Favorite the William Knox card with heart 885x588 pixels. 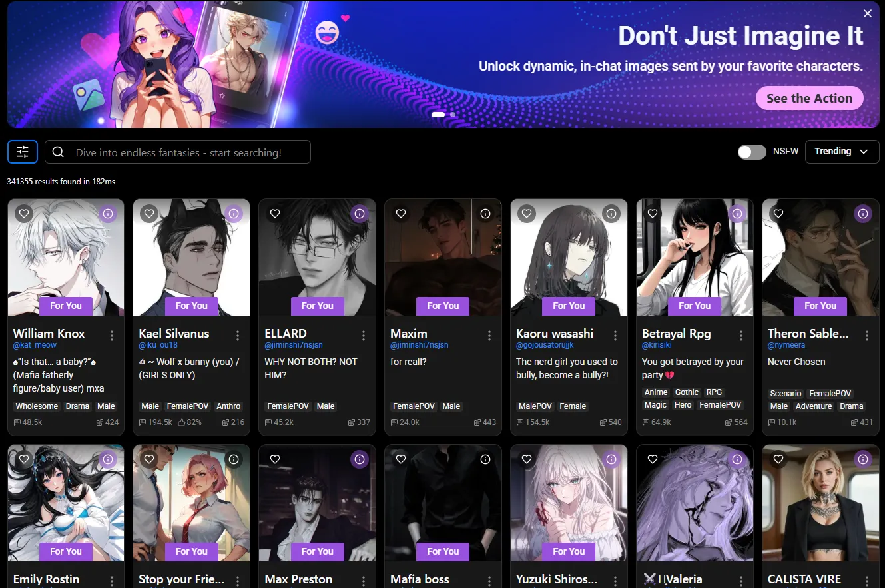click(24, 214)
